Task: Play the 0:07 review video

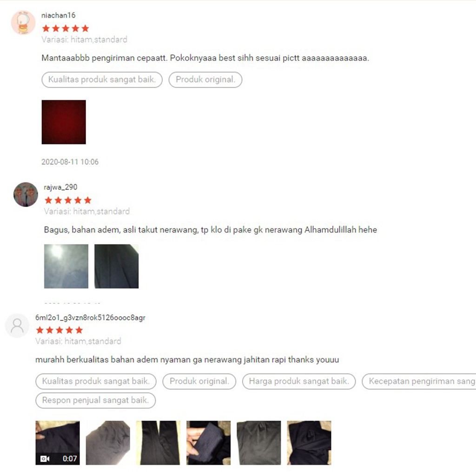Action: tap(58, 443)
